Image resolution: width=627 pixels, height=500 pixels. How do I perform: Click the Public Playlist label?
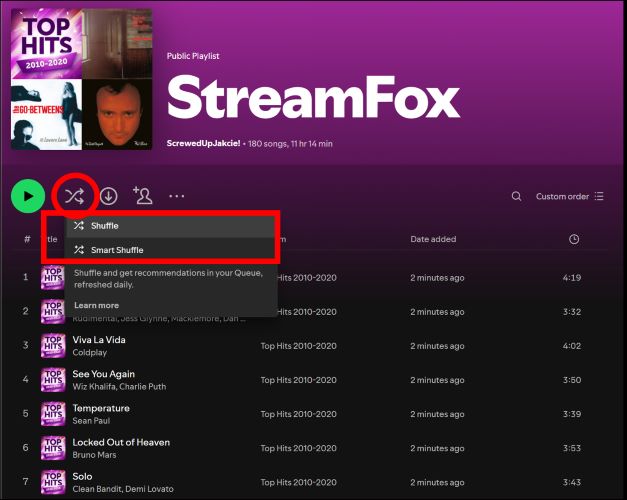click(x=193, y=56)
